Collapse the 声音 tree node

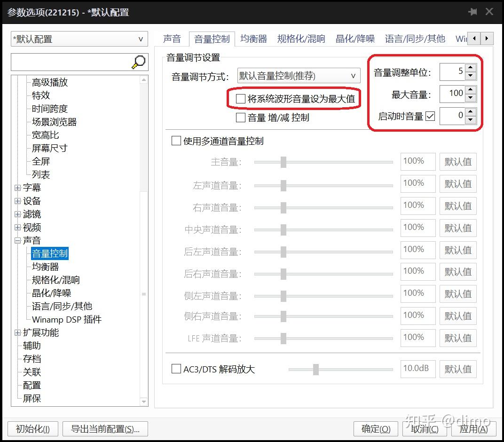(17, 240)
